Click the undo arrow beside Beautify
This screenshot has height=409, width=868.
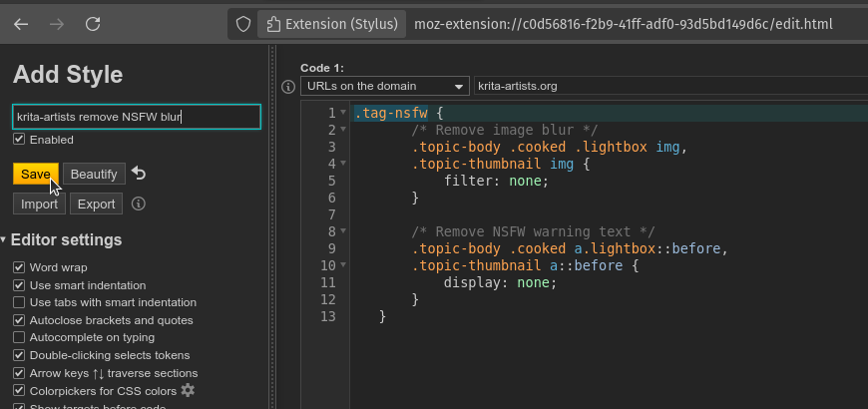pos(139,174)
